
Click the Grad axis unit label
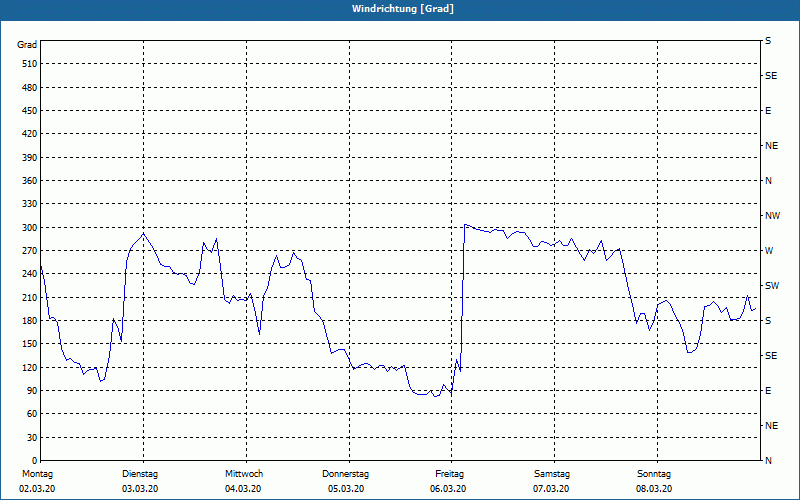[x=27, y=45]
